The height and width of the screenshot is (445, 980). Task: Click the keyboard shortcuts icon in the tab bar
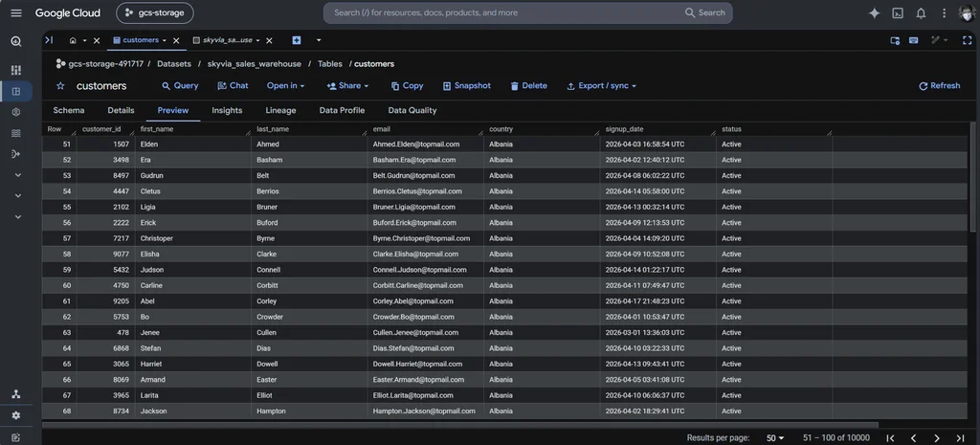click(x=914, y=40)
